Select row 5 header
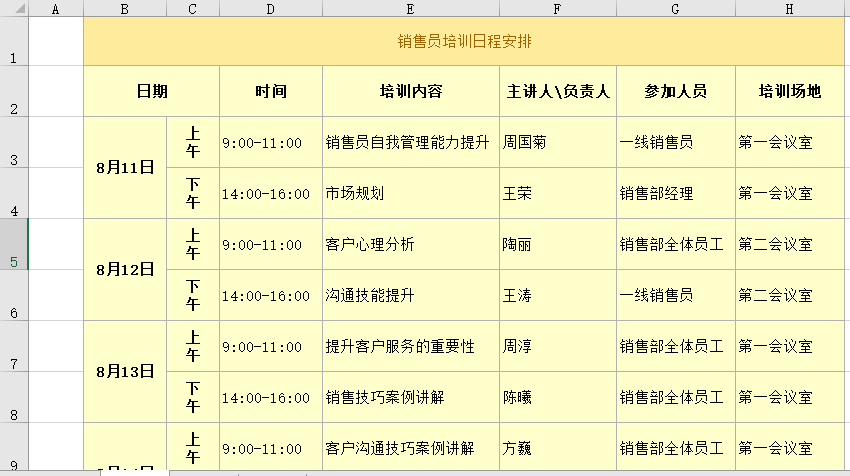 pyautogui.click(x=14, y=244)
